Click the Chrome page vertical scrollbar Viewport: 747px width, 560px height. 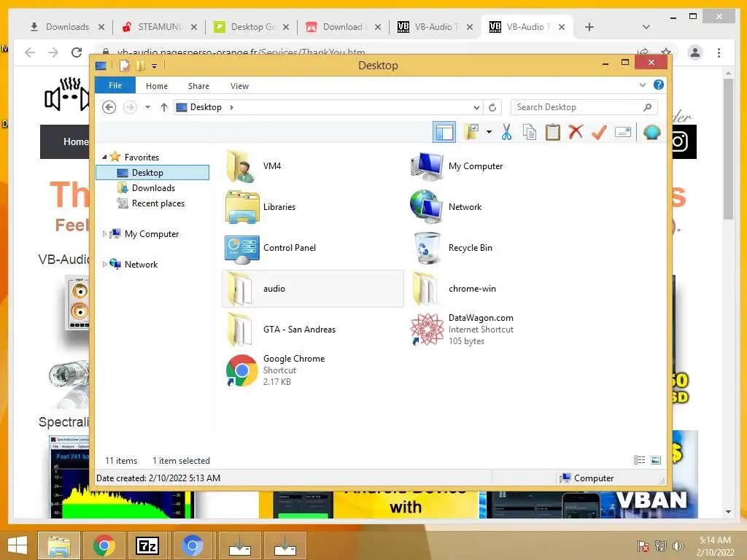[x=728, y=149]
